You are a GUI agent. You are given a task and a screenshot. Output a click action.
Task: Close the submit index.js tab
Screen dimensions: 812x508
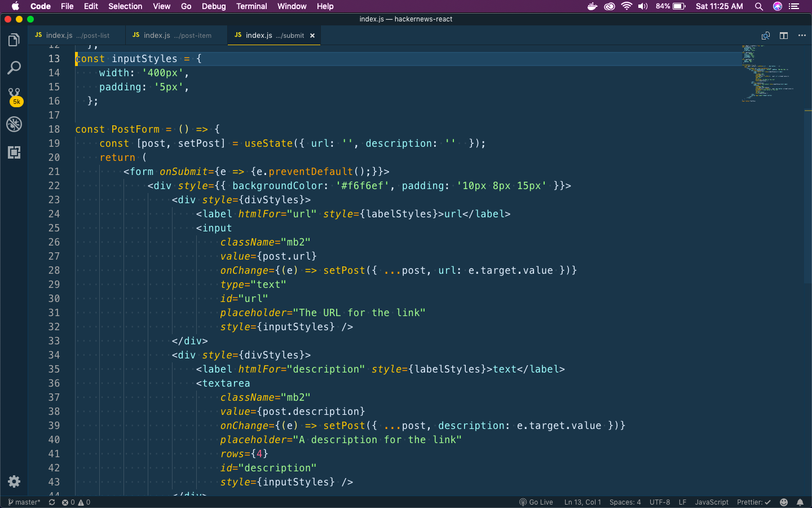tap(312, 36)
